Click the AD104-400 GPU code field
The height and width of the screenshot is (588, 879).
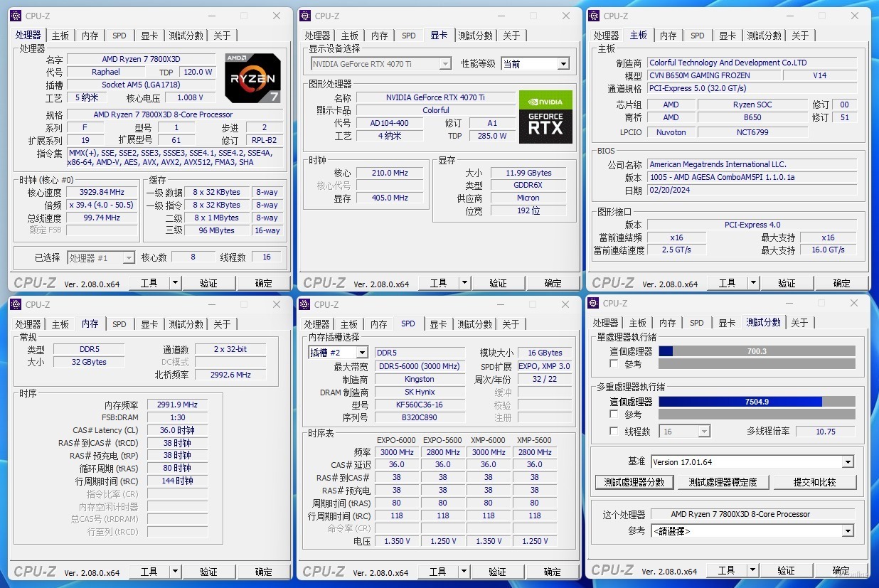click(x=390, y=123)
